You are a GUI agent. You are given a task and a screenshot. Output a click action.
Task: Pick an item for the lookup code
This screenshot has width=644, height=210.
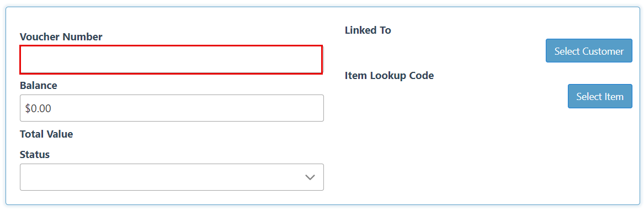(x=600, y=96)
